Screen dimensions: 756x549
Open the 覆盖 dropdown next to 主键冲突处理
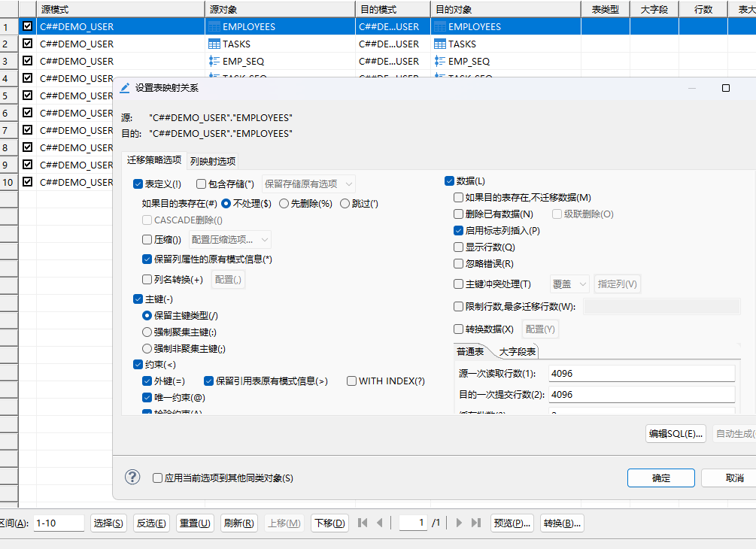[569, 284]
